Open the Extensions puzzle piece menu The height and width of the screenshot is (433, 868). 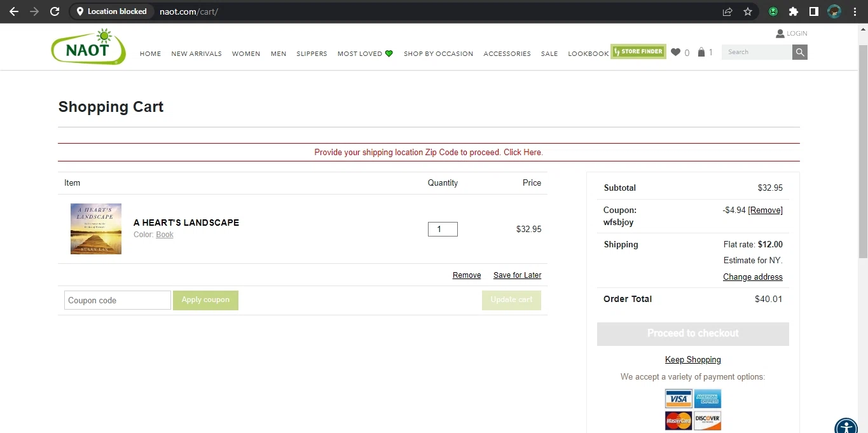coord(794,11)
